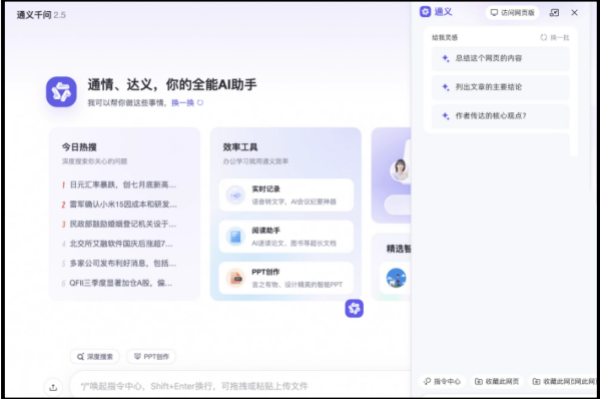Click the PPT创作 presentation icon
Screen dimensions: 600x399
coord(235,278)
